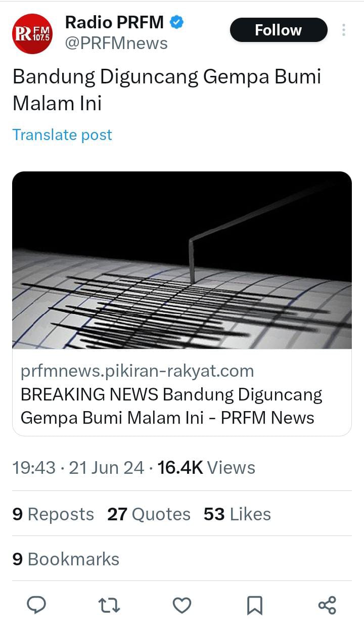Visit the prfmnews.pikiran-rakyat.com domain link
The image size is (364, 627).
(137, 371)
